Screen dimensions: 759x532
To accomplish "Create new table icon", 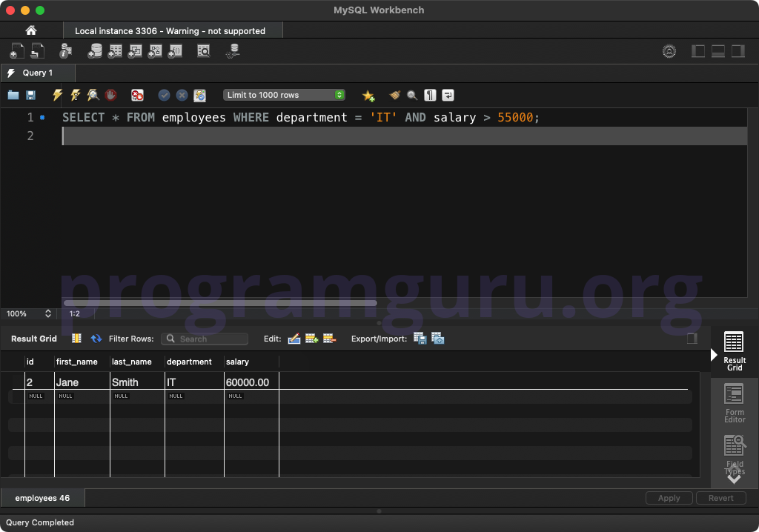I will (x=115, y=51).
